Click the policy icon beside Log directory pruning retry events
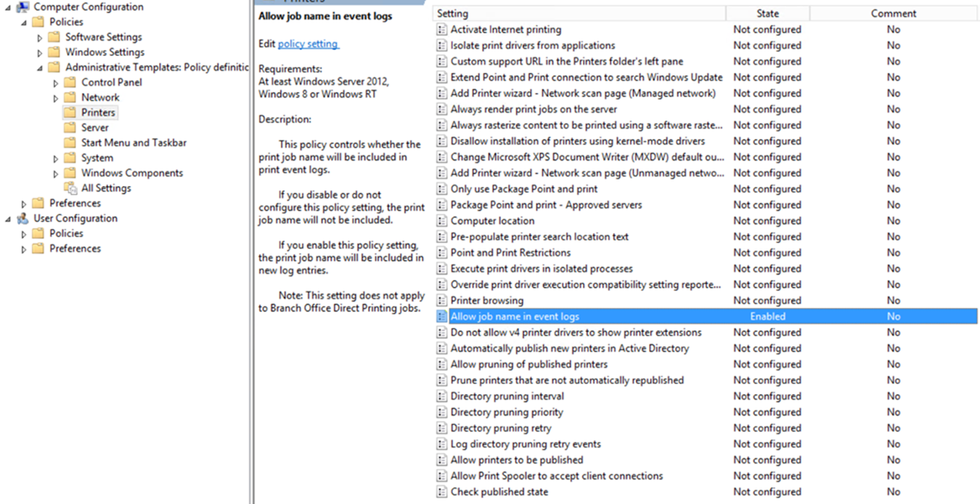The image size is (980, 504). pos(441,444)
